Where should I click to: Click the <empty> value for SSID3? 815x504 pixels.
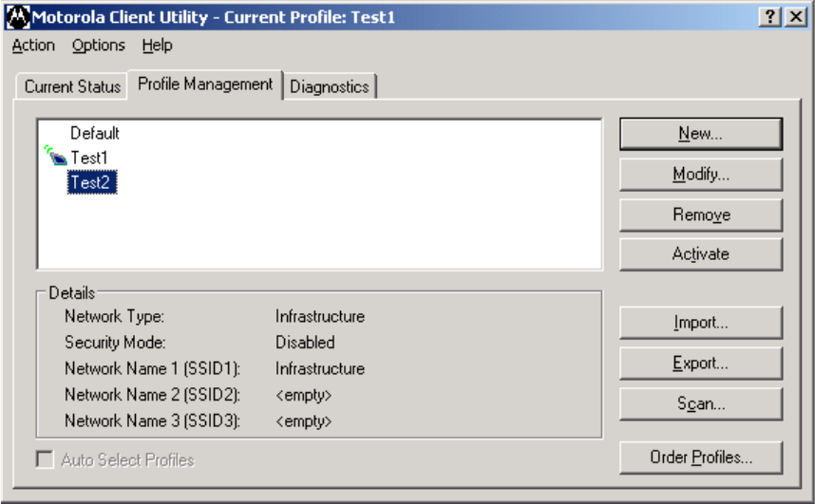(304, 421)
